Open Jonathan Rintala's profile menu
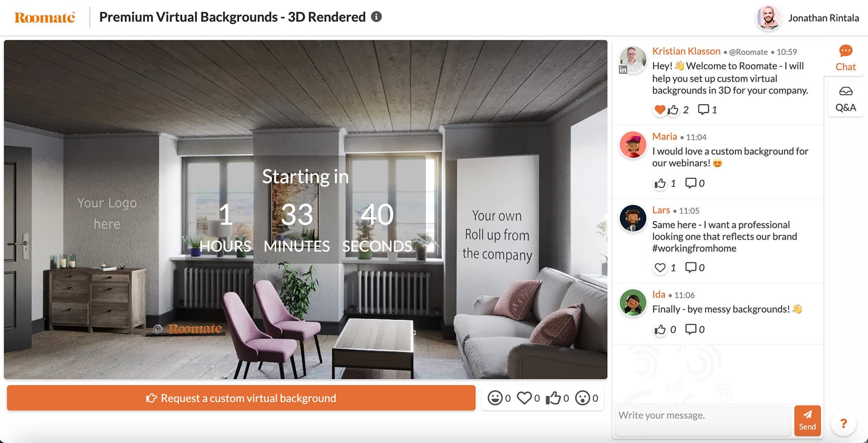Image resolution: width=868 pixels, height=443 pixels. click(x=768, y=18)
